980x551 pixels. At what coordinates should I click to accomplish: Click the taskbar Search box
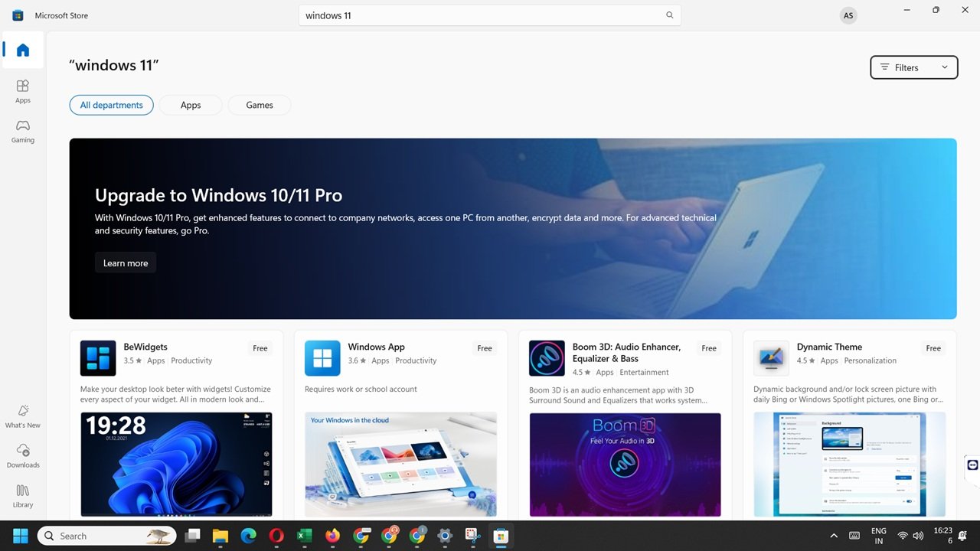click(x=107, y=536)
